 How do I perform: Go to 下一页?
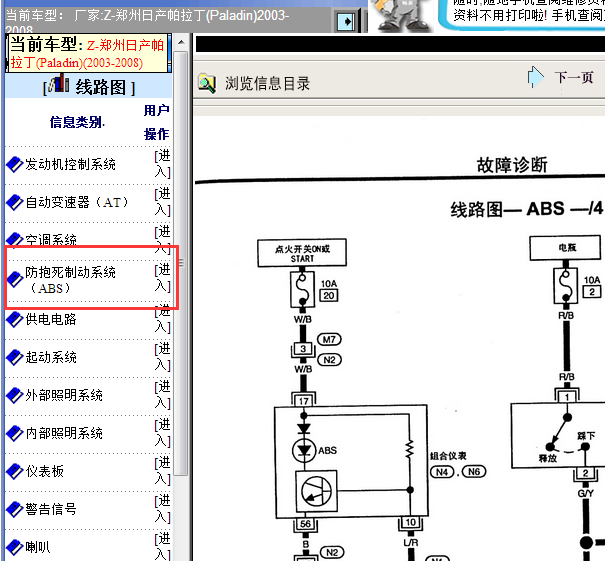pyautogui.click(x=574, y=78)
